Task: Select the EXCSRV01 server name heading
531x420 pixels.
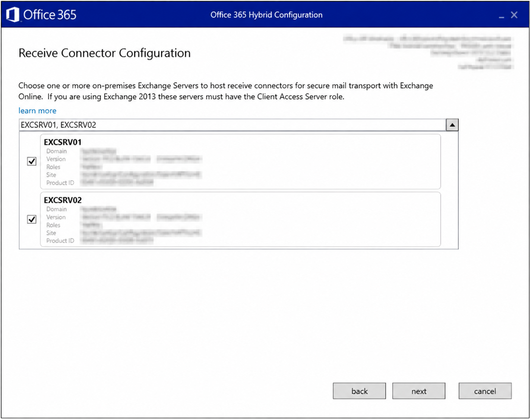Action: [63, 142]
